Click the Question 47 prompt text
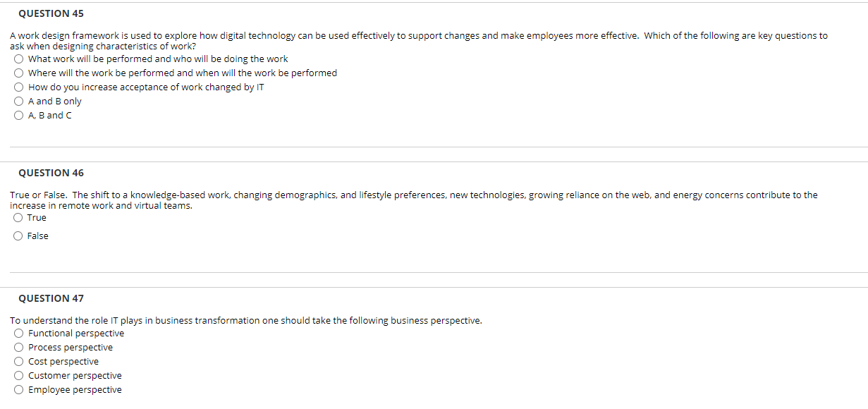Image resolution: width=868 pixels, height=409 pixels. (245, 320)
